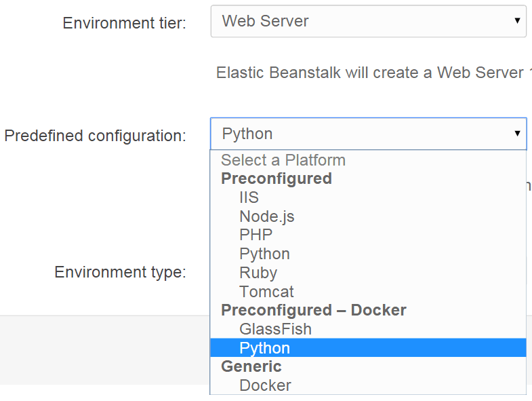
Task: Click the 'Generic' group header
Action: point(251,366)
